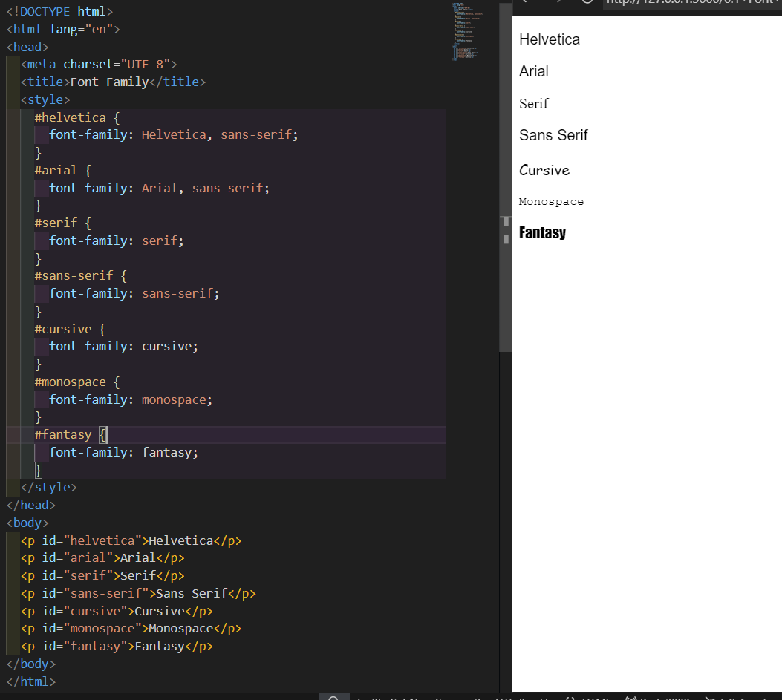Click the browser back navigation arrow
The image size is (782, 700).
[x=525, y=4]
